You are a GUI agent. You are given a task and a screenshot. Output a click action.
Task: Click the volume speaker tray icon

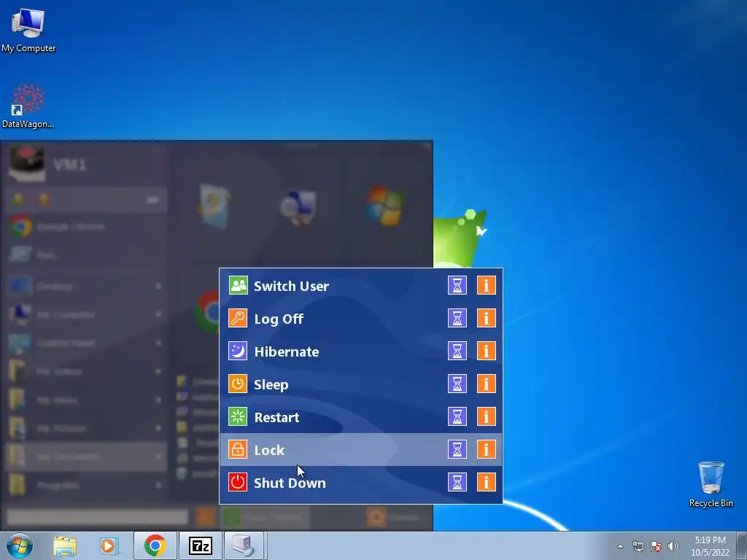(673, 546)
